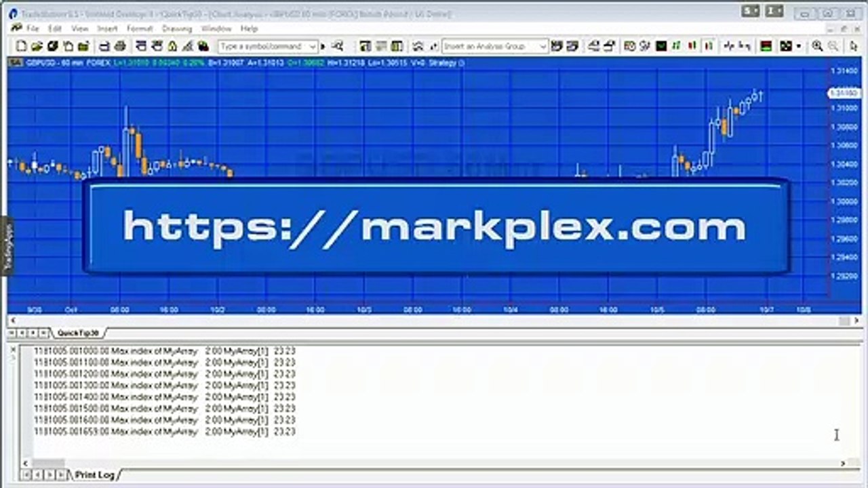The height and width of the screenshot is (488, 868).
Task: Click the first price line drawing icon
Action: click(729, 46)
